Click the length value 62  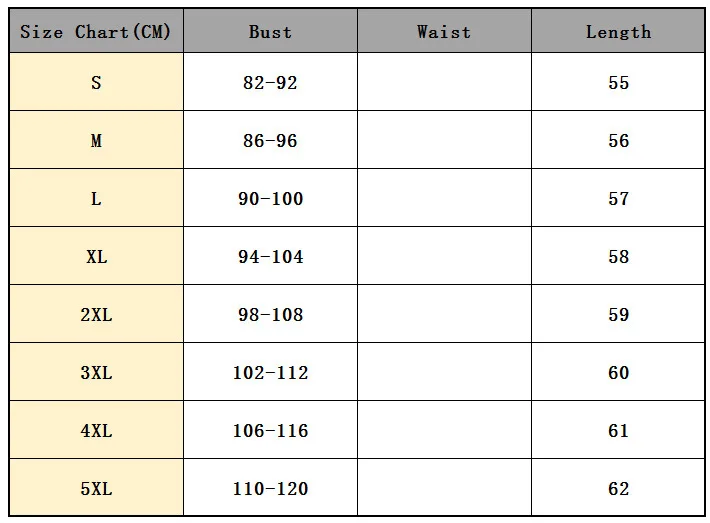(618, 489)
